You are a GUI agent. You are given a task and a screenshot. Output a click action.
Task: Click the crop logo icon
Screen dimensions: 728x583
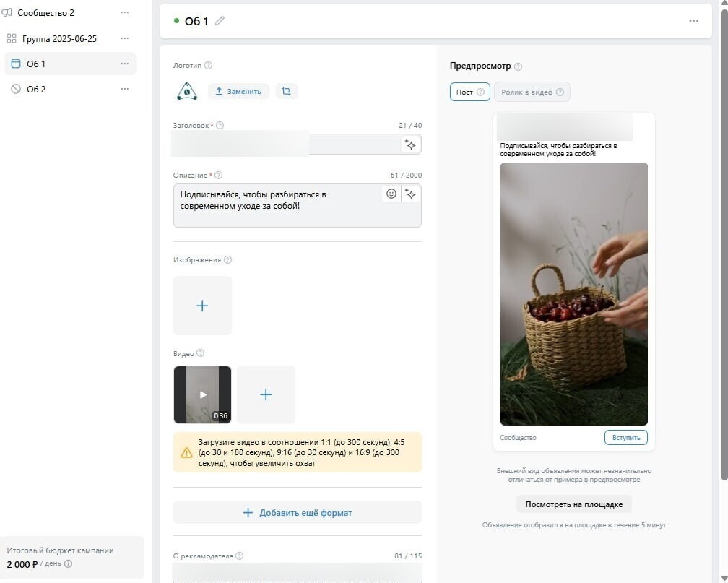287,92
